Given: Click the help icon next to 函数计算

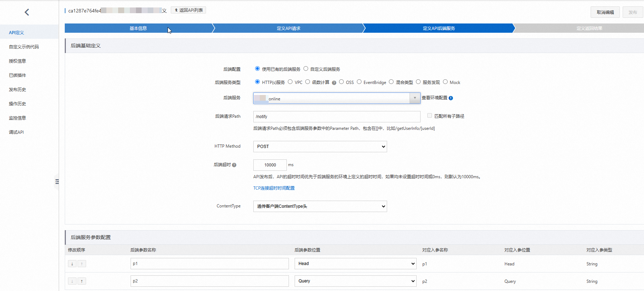Looking at the screenshot, I should [x=334, y=83].
